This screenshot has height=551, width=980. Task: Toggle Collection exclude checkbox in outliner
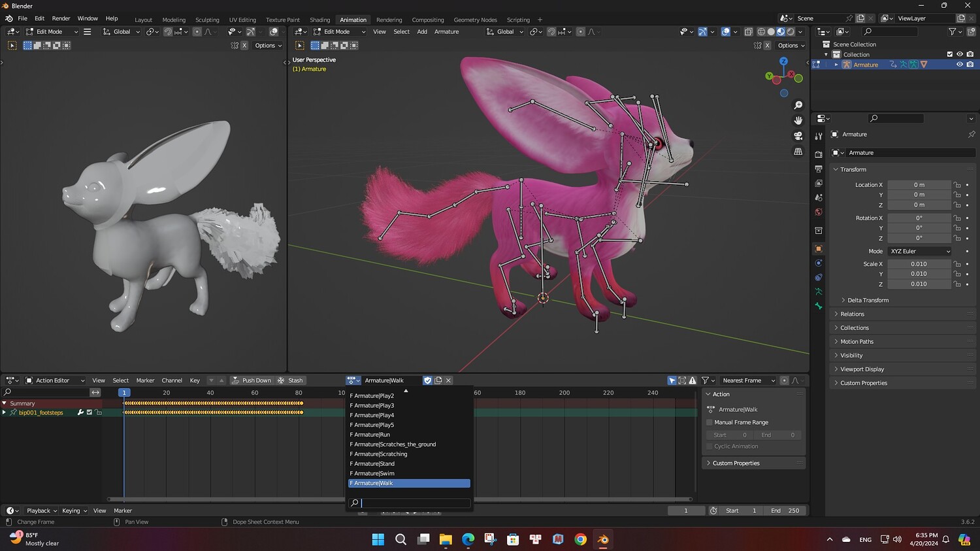click(949, 54)
